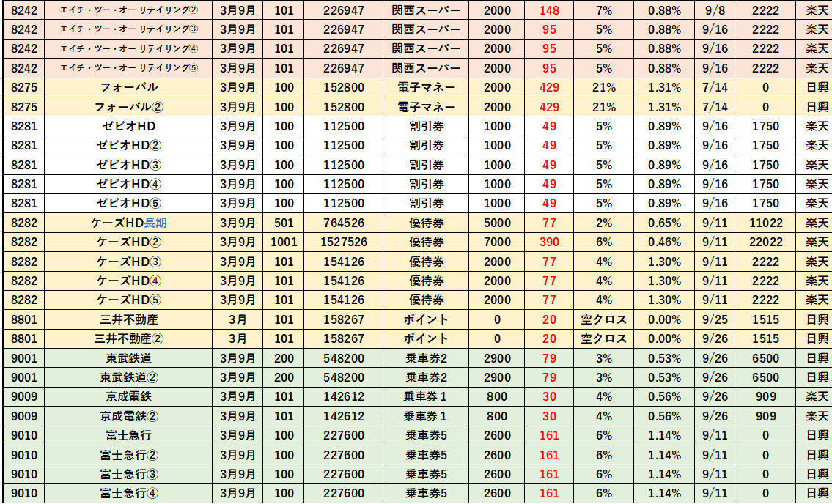832x504 pixels.
Task: Select the ゼビオHD③ name cell
Action: coord(128,165)
